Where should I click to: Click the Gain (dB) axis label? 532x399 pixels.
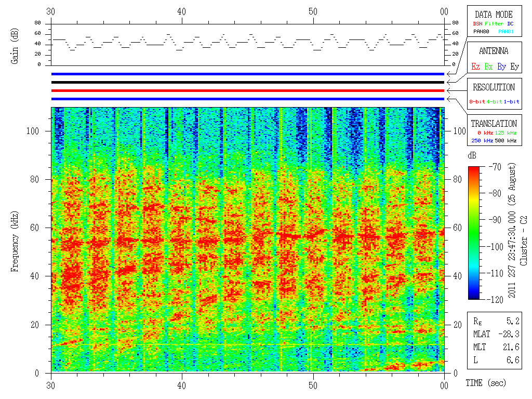[15, 45]
